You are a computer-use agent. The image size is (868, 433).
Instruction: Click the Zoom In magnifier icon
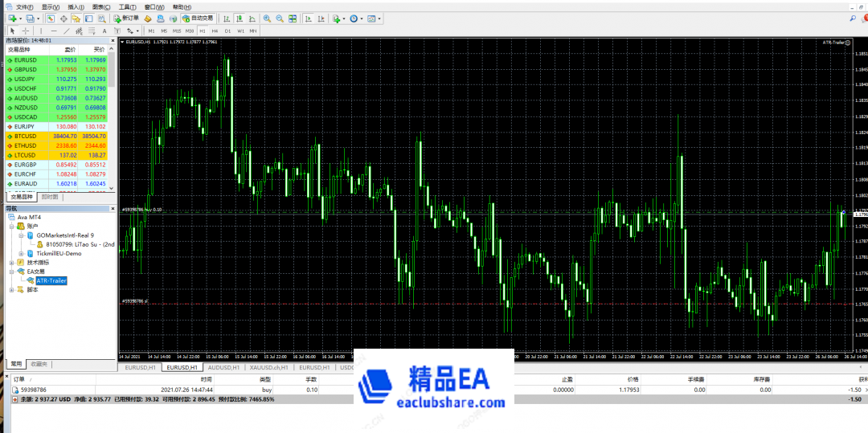[267, 18]
